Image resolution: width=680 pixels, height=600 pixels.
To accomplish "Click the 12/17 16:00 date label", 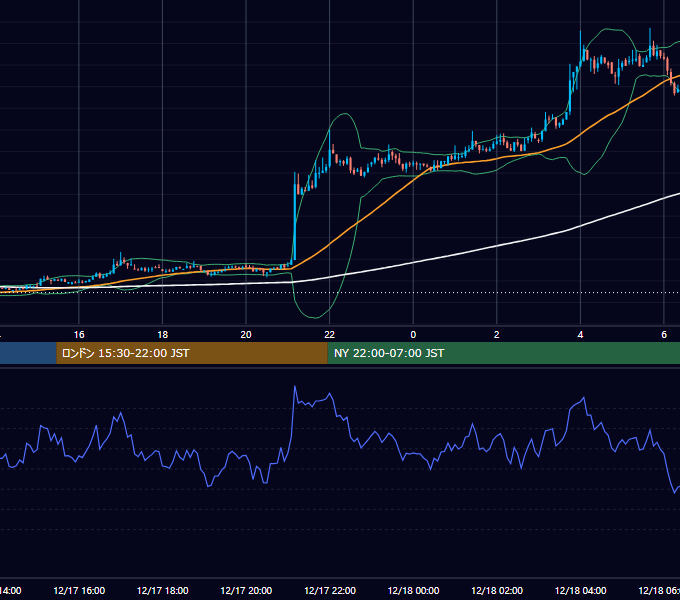I will click(79, 590).
